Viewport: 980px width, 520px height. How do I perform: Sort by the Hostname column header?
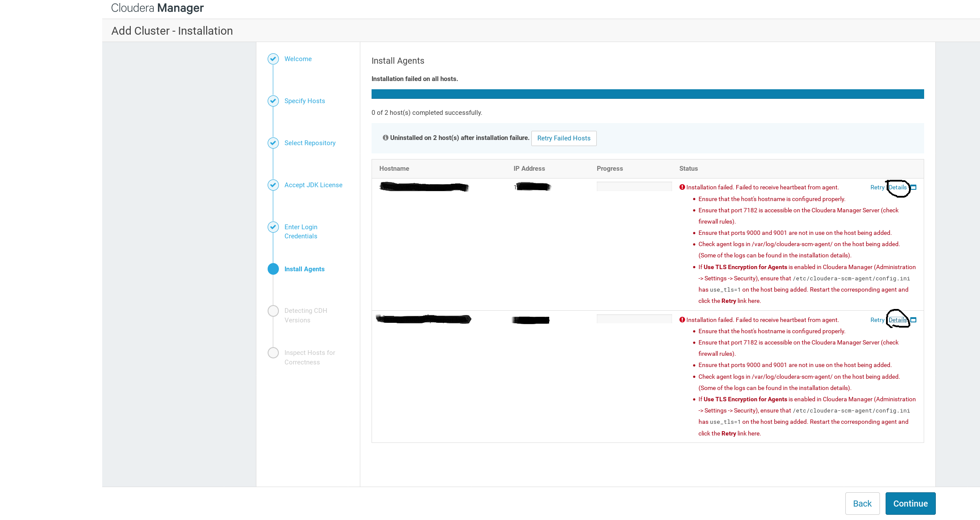click(x=394, y=169)
